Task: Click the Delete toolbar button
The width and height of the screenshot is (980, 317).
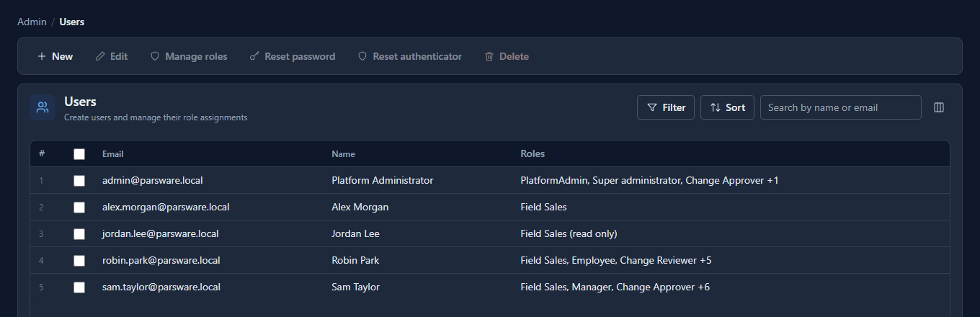Action: pyautogui.click(x=507, y=56)
